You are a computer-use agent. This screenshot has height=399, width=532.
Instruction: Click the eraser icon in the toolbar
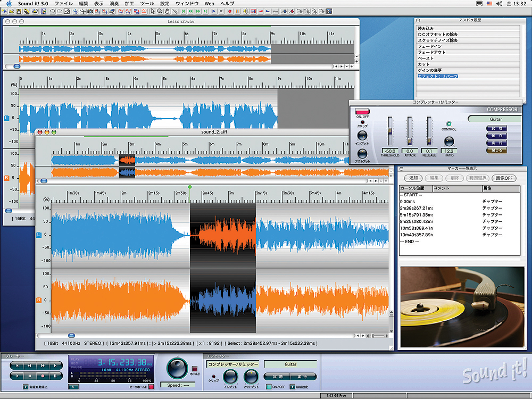(x=112, y=12)
